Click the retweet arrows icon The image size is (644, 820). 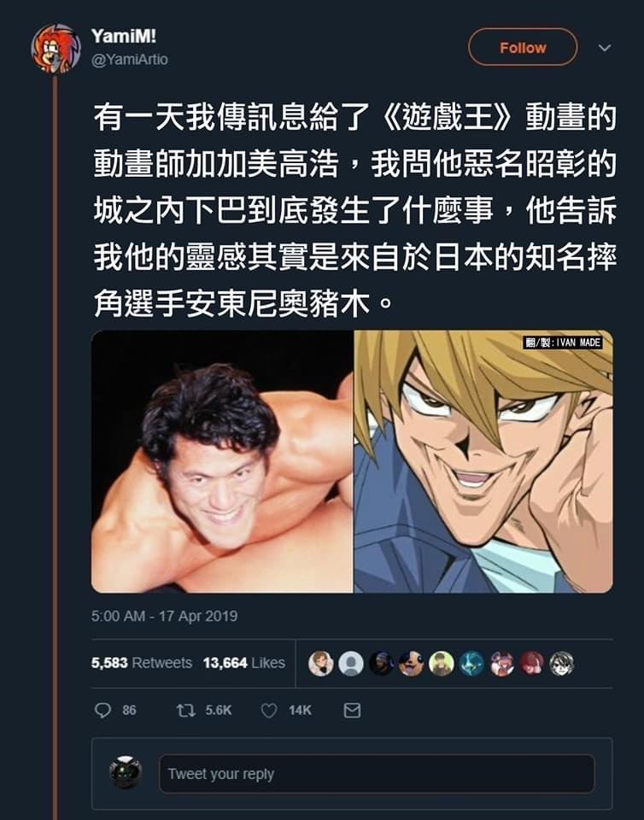(x=185, y=710)
